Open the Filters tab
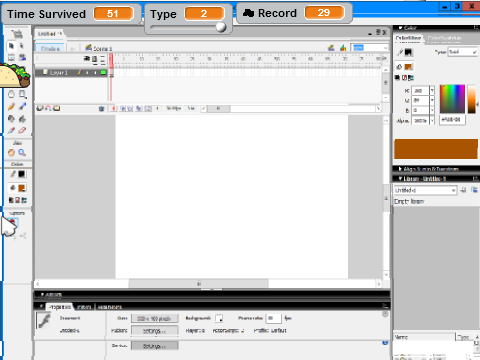 pos(84,307)
